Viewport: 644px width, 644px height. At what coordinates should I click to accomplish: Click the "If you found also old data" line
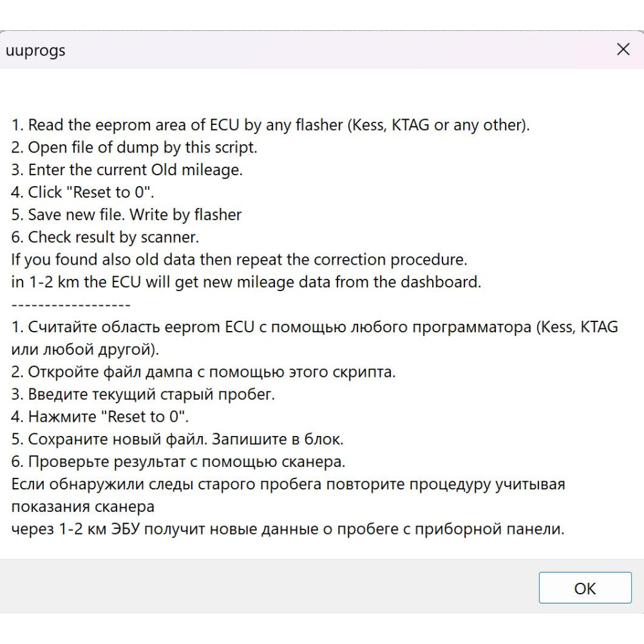click(x=239, y=260)
